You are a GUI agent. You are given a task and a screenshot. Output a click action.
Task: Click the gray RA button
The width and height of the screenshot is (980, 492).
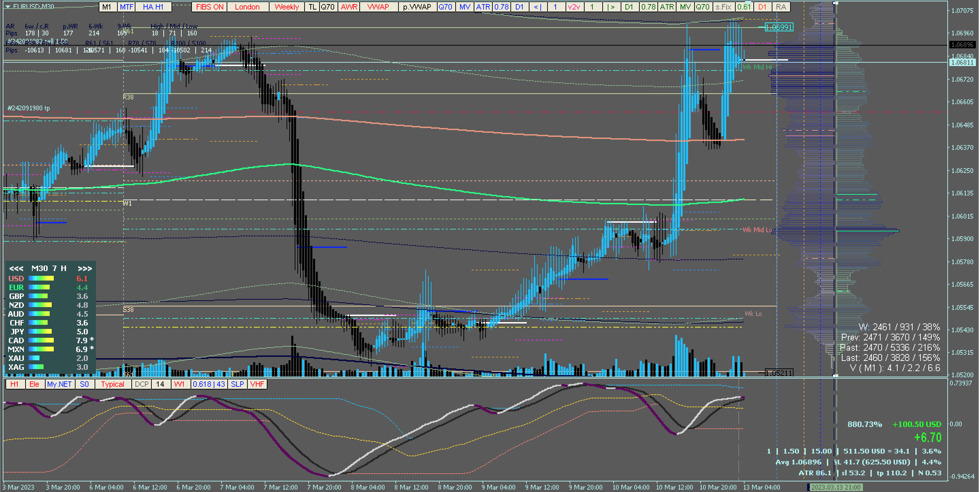coord(781,7)
